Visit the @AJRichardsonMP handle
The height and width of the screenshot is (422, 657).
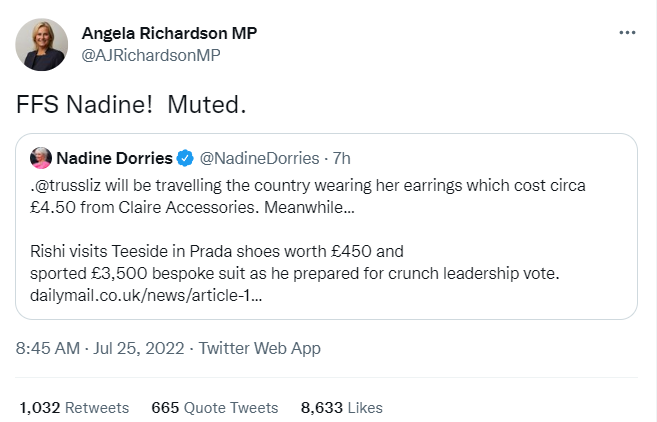pyautogui.click(x=150, y=55)
